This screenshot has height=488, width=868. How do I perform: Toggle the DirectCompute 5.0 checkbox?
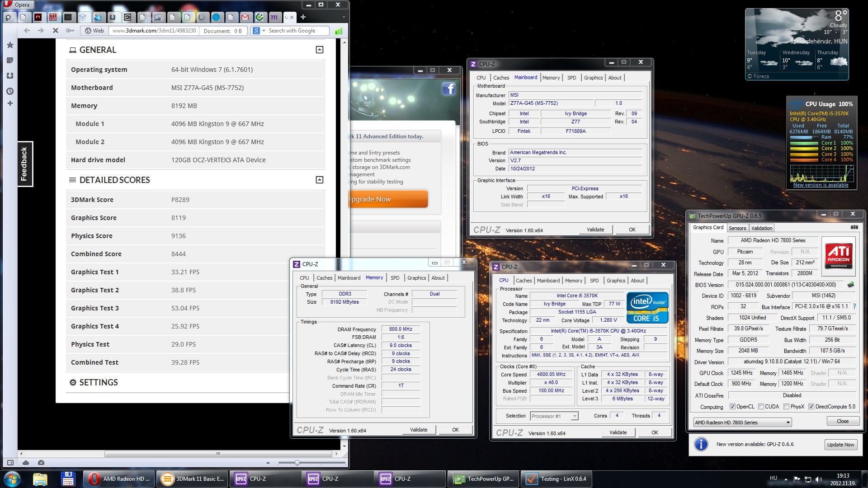(x=811, y=407)
